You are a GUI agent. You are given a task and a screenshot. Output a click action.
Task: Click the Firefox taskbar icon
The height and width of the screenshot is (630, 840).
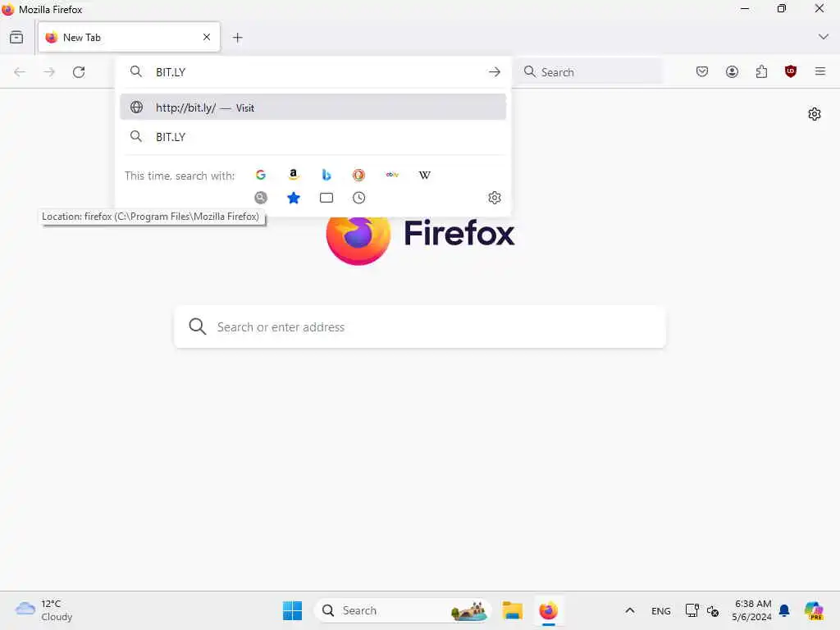pos(549,610)
